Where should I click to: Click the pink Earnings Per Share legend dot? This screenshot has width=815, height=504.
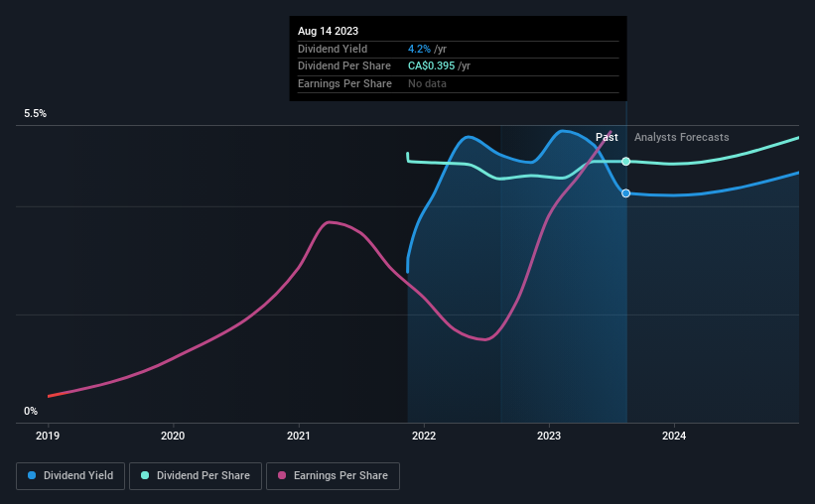pyautogui.click(x=282, y=475)
